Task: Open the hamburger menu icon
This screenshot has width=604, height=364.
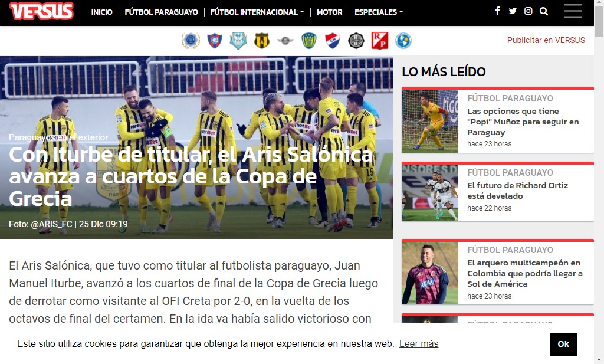Action: tap(573, 11)
